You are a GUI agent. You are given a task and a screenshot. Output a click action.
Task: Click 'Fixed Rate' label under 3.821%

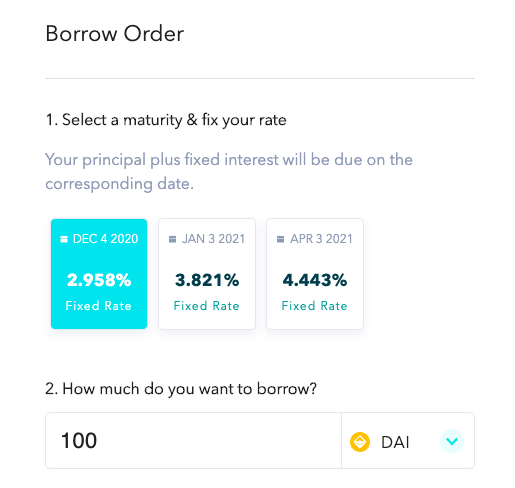pos(207,306)
